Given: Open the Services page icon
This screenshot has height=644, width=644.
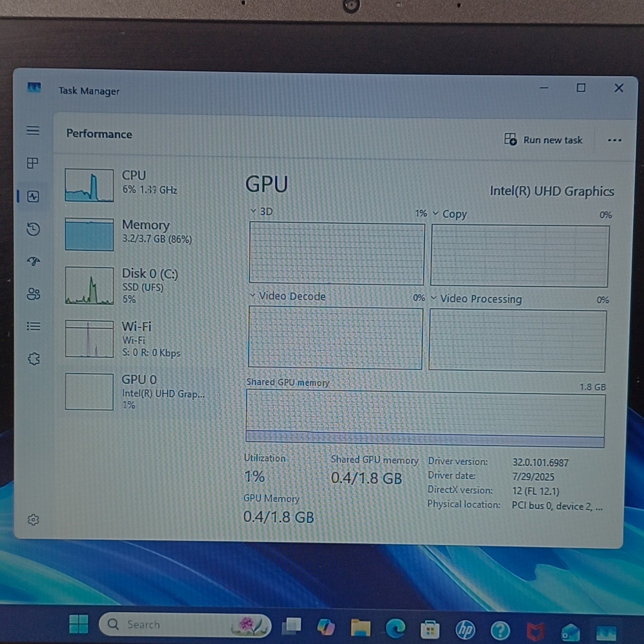Looking at the screenshot, I should pos(34,359).
